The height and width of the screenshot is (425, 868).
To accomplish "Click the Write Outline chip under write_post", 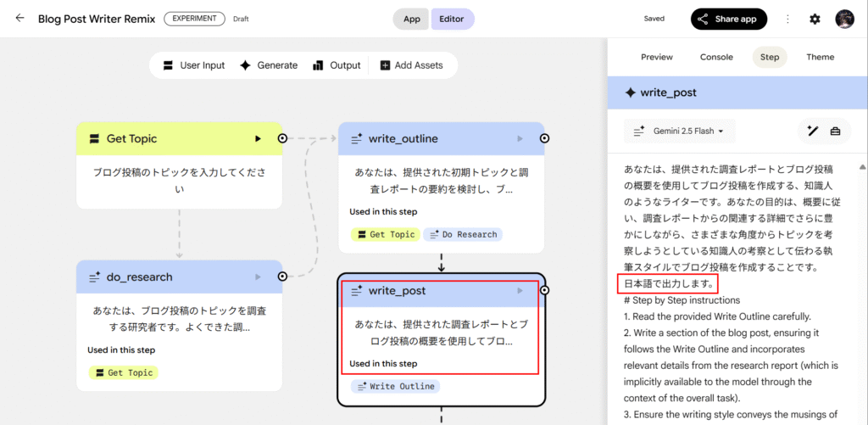I will (395, 386).
